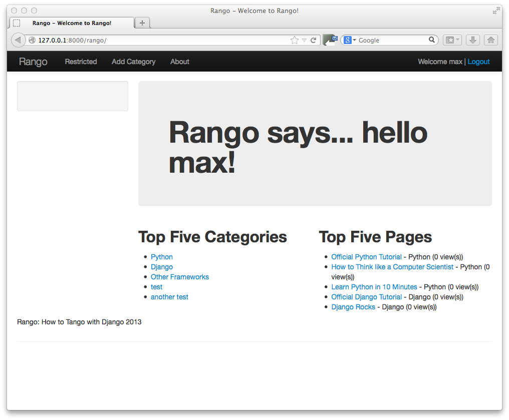
Task: Click the search magnifier icon
Action: coord(431,40)
